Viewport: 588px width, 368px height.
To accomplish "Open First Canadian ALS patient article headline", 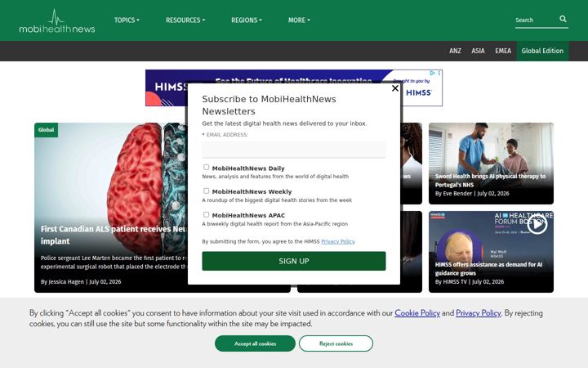I will pyautogui.click(x=114, y=235).
